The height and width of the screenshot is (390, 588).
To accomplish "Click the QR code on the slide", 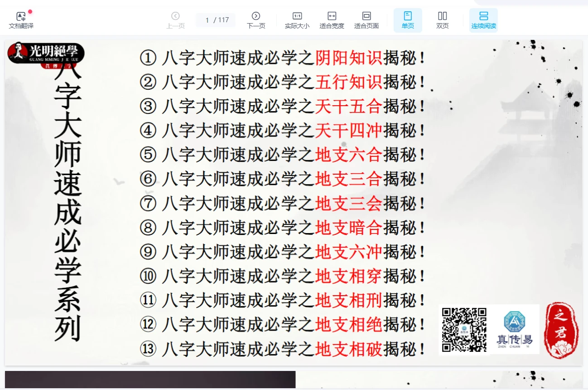I will coord(464,330).
